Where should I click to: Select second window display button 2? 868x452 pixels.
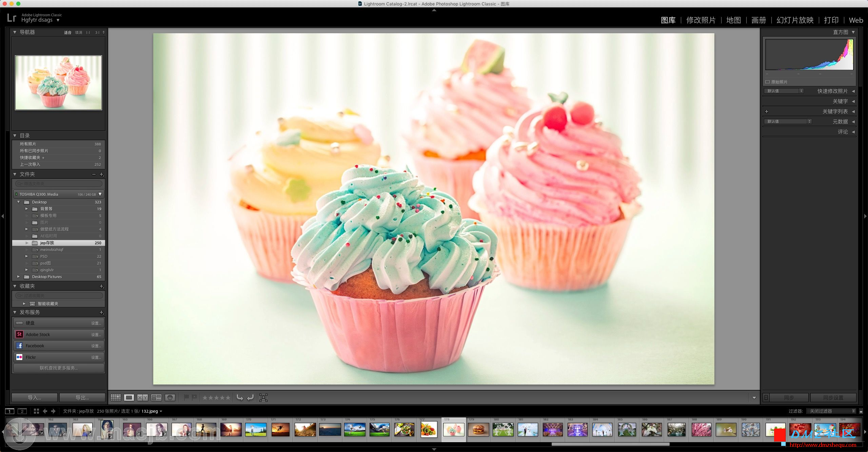(22, 411)
